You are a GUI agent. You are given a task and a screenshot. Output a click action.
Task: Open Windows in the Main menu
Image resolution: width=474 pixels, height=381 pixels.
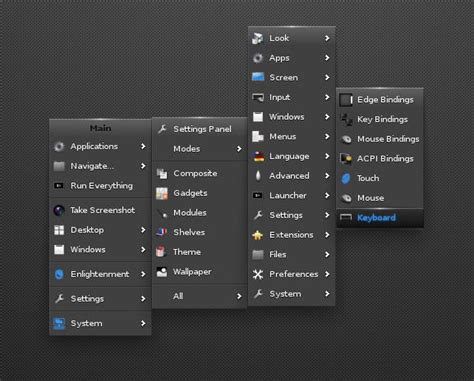(x=100, y=250)
